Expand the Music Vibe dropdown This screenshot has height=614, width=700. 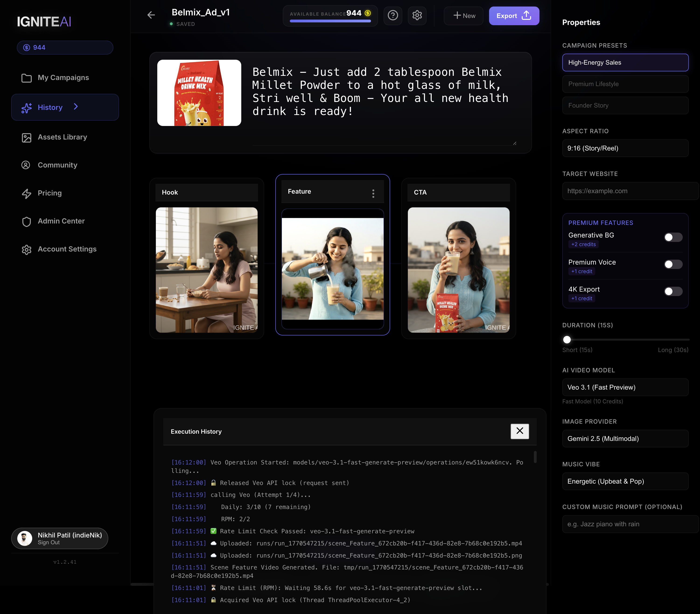pos(625,481)
